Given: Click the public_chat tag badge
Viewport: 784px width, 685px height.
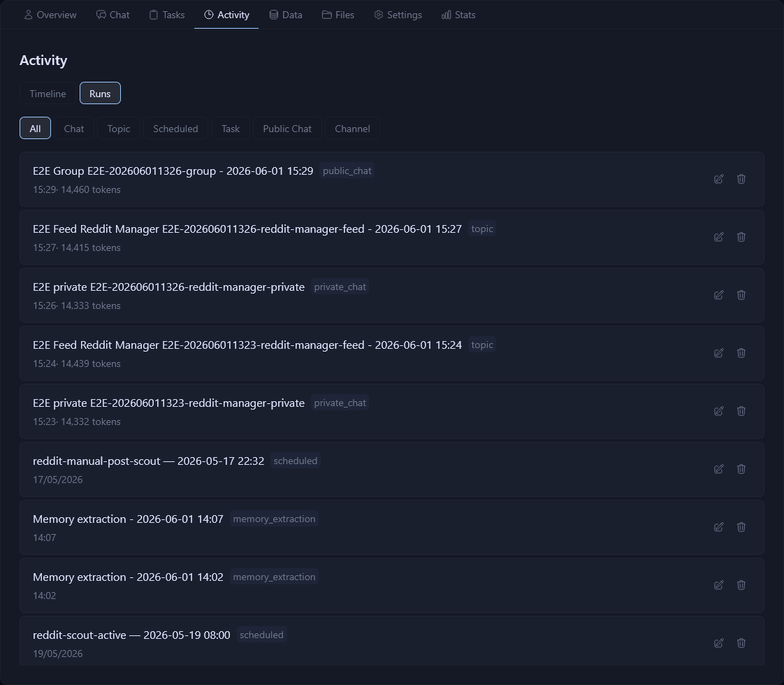Looking at the screenshot, I should coord(347,171).
